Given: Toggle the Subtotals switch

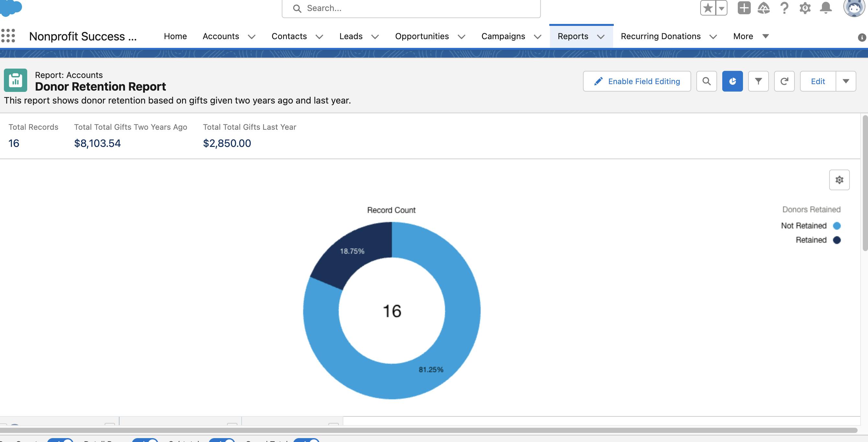Looking at the screenshot, I should pyautogui.click(x=222, y=440).
